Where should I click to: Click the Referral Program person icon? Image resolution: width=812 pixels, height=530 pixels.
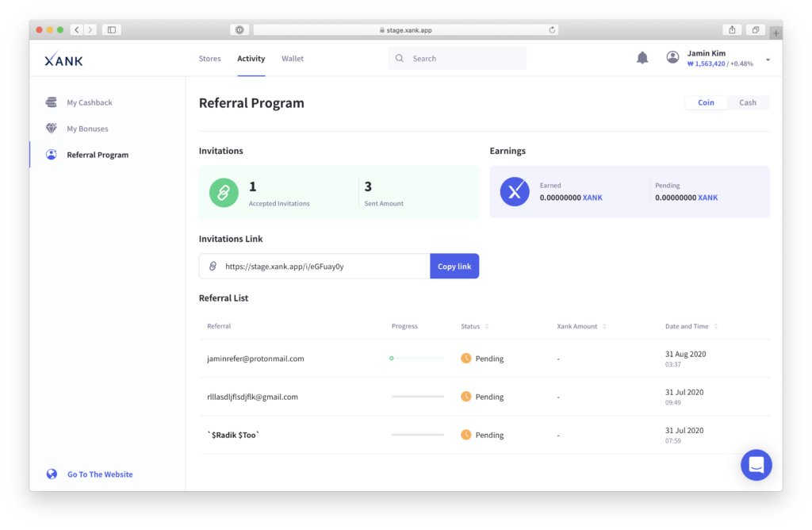52,155
